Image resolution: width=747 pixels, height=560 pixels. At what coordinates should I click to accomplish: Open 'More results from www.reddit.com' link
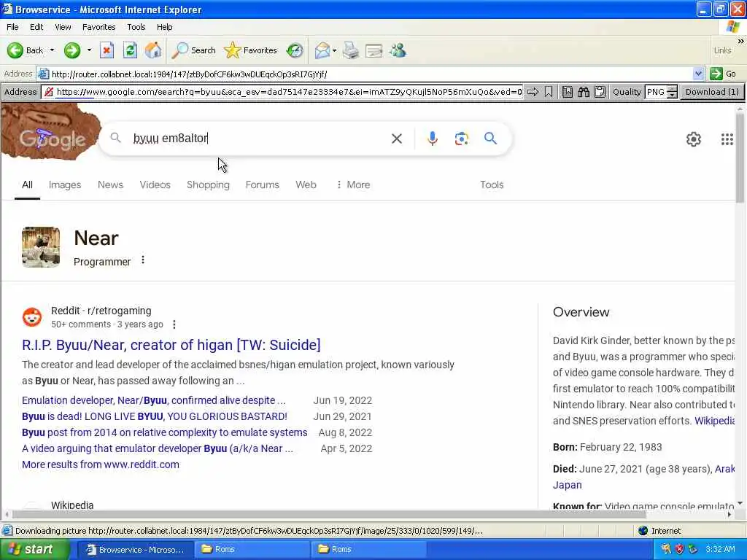pyautogui.click(x=101, y=464)
